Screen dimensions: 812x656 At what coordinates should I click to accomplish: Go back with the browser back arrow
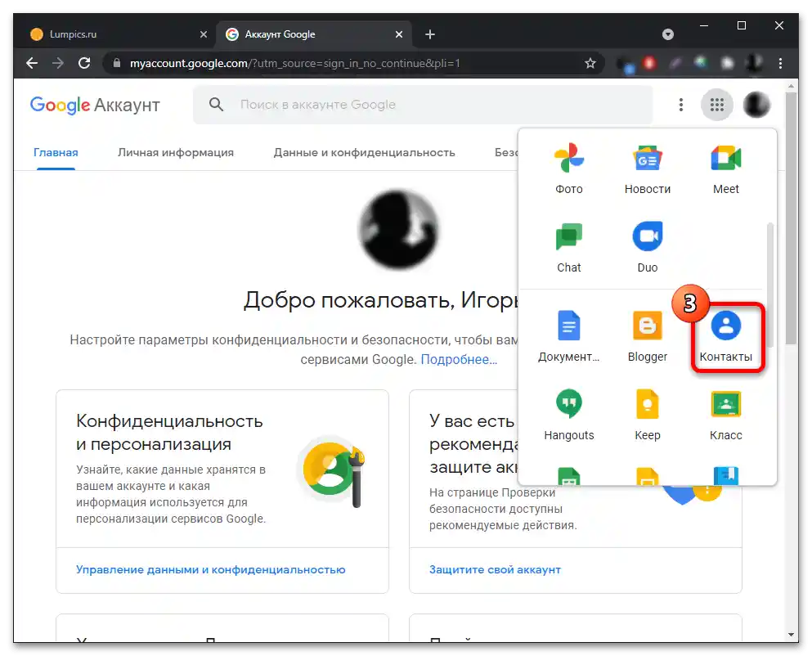click(x=32, y=63)
